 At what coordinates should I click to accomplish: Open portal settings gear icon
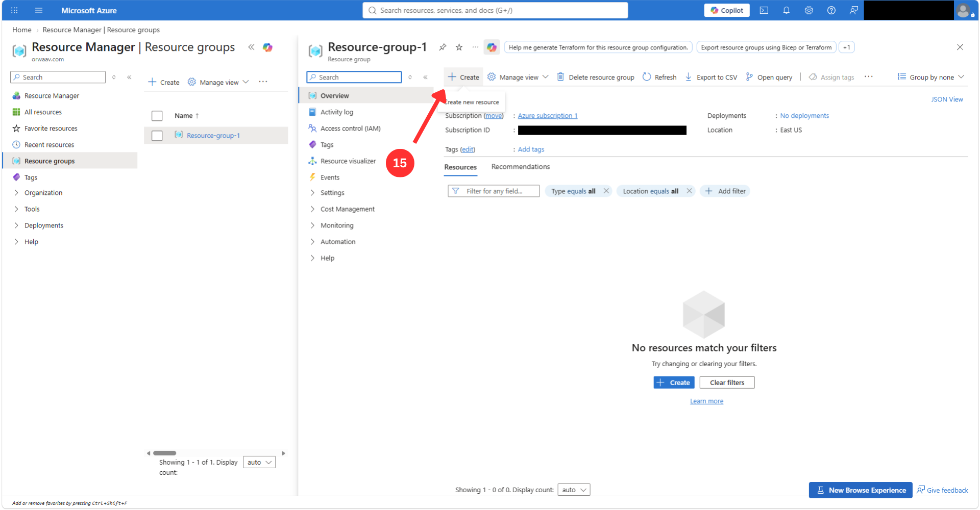pos(808,10)
